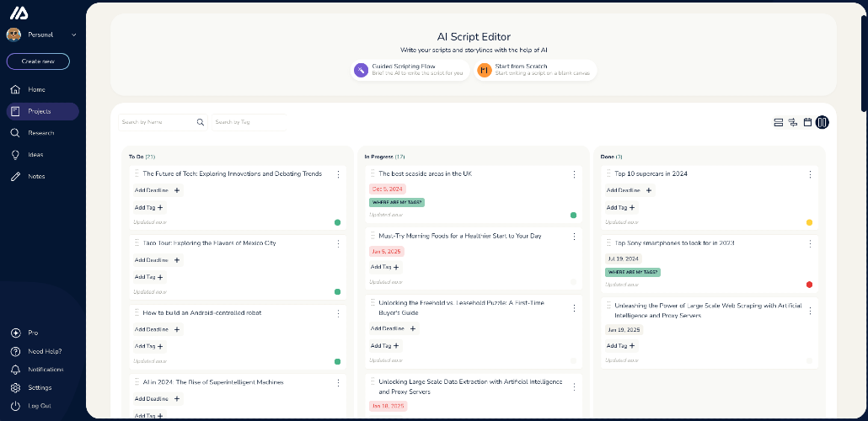Open 'AI in 2024: The Rise of Superintelligent Machines' title
The height and width of the screenshot is (421, 868).
click(213, 382)
